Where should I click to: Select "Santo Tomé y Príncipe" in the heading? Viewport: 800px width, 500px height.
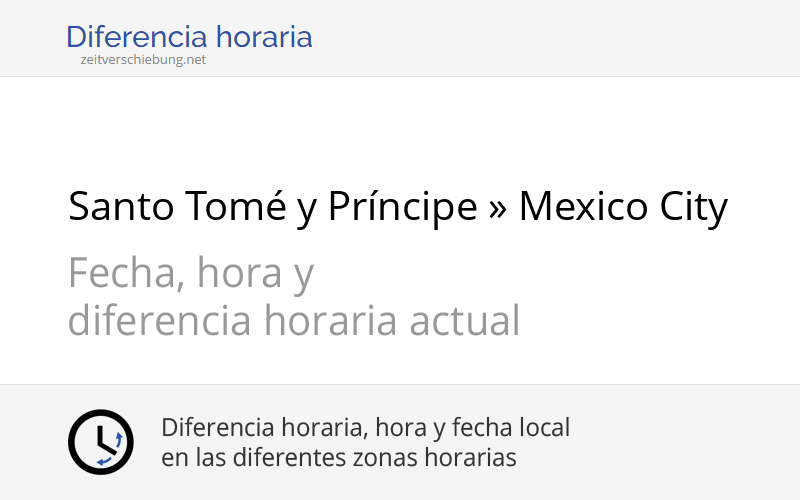coord(272,208)
